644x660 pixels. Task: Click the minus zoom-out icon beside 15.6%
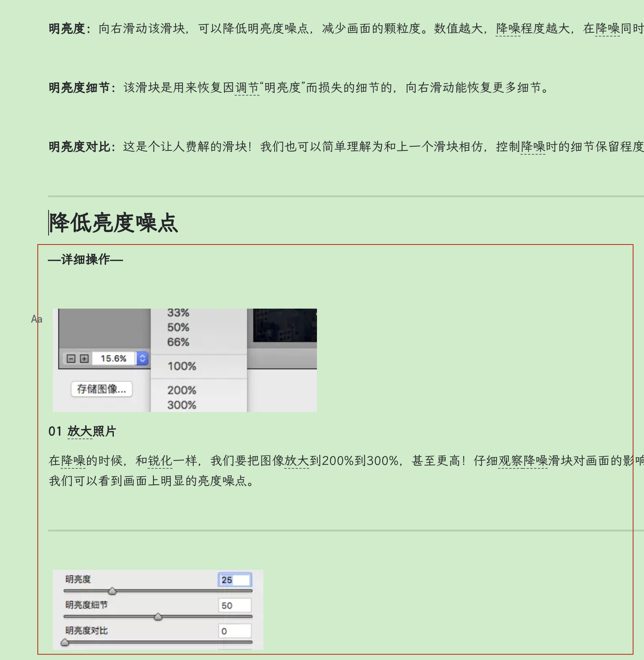[71, 358]
